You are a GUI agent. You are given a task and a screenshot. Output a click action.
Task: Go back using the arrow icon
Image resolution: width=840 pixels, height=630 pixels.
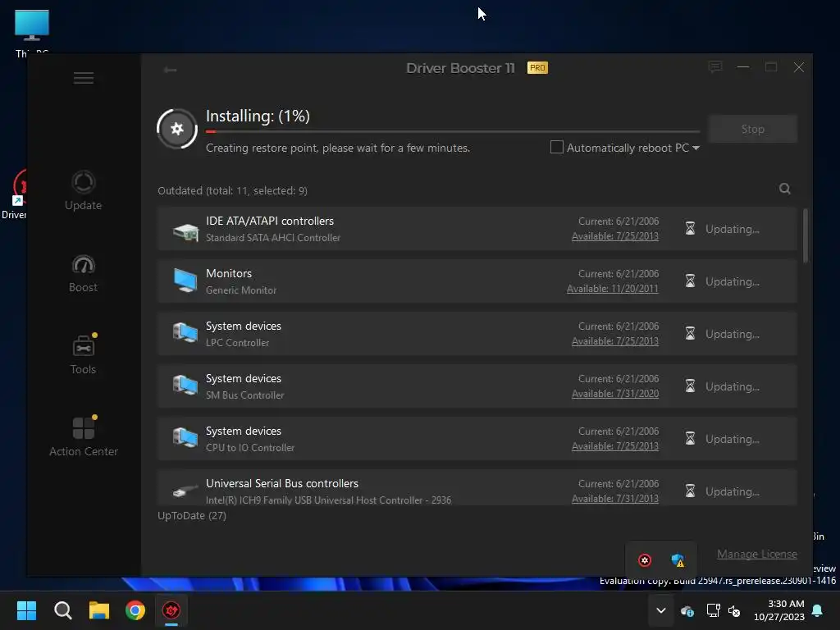(x=171, y=70)
